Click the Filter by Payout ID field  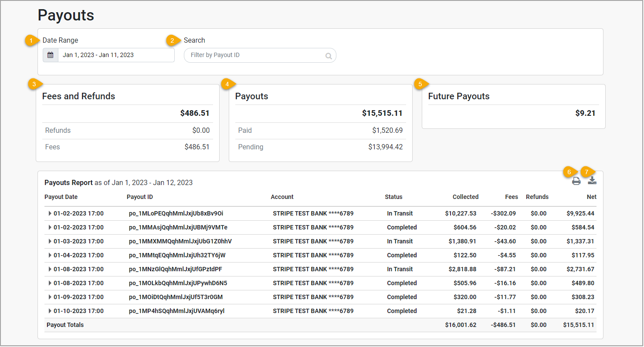click(253, 55)
